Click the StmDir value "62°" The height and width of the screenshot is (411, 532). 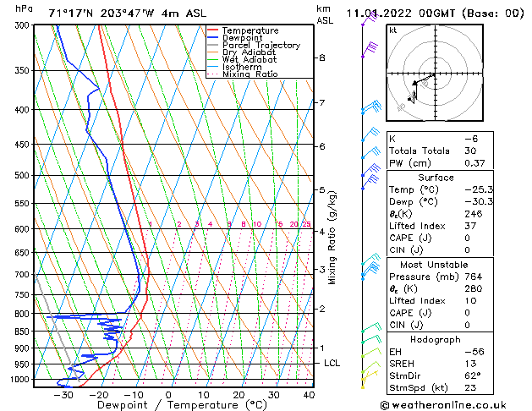(472, 375)
